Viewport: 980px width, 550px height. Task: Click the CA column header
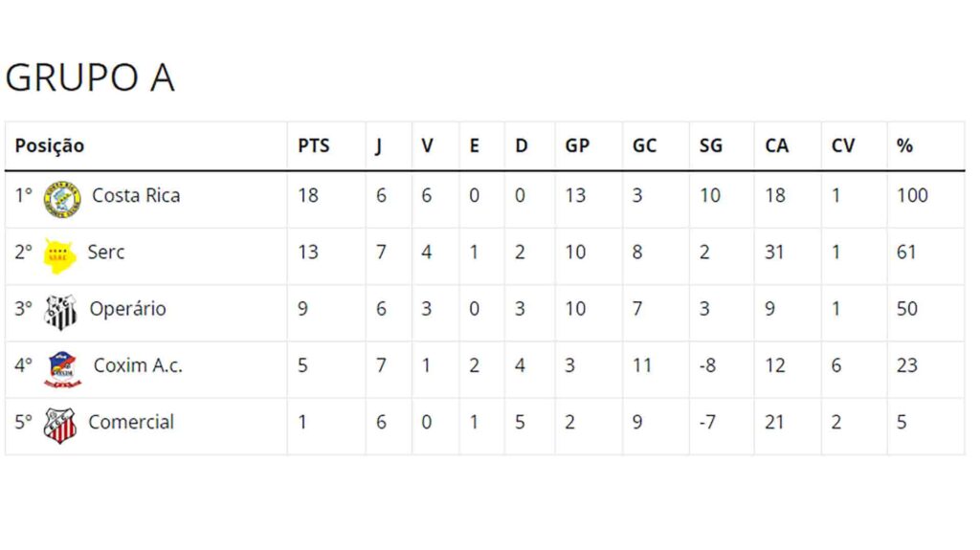(x=777, y=146)
